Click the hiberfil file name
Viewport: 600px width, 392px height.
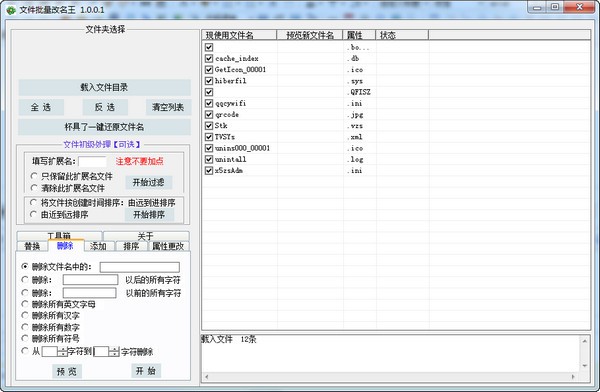click(231, 81)
